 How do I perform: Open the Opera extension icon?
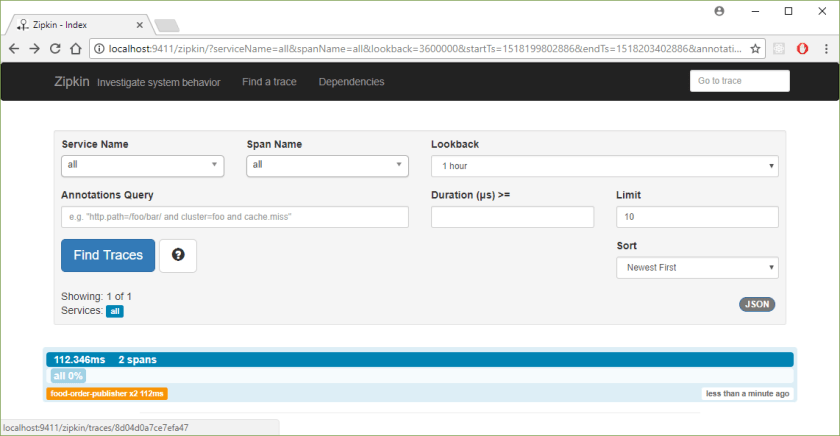point(802,48)
